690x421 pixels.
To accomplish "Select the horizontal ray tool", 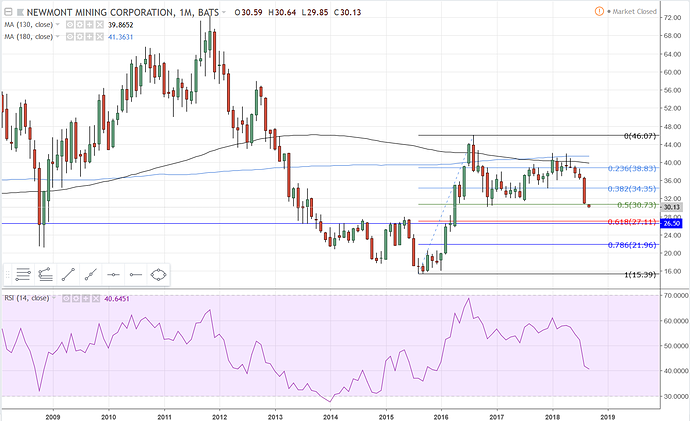I will (136, 273).
